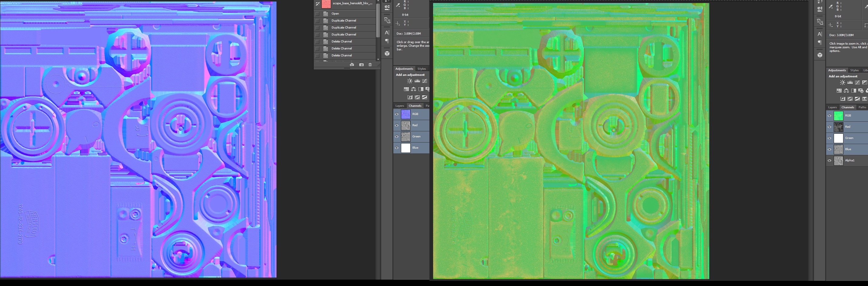Image resolution: width=868 pixels, height=286 pixels.
Task: Add Invert adjustment in green map window
Action: (x=843, y=99)
